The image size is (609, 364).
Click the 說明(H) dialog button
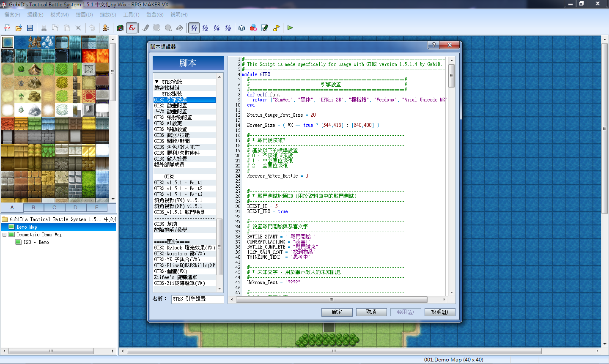[439, 312]
